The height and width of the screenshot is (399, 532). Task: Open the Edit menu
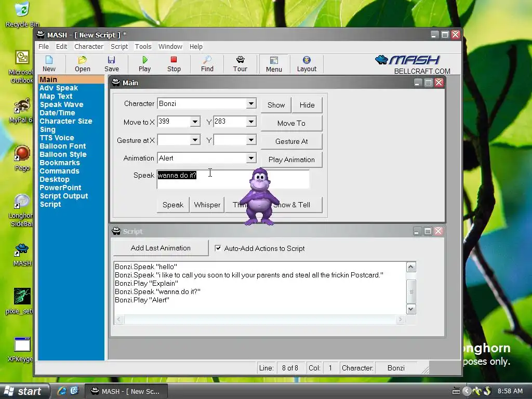click(x=61, y=46)
